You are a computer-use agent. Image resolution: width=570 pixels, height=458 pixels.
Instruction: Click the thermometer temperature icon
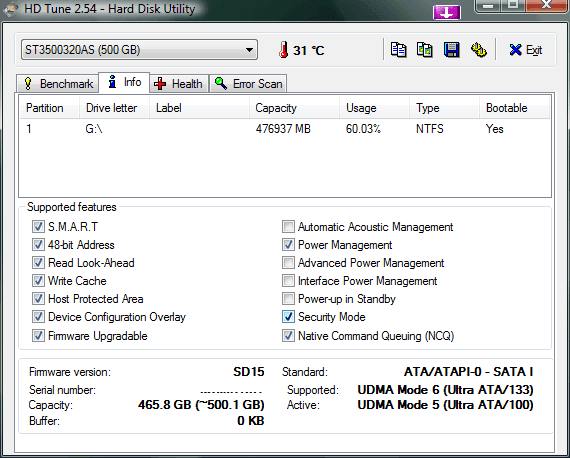pyautogui.click(x=284, y=50)
